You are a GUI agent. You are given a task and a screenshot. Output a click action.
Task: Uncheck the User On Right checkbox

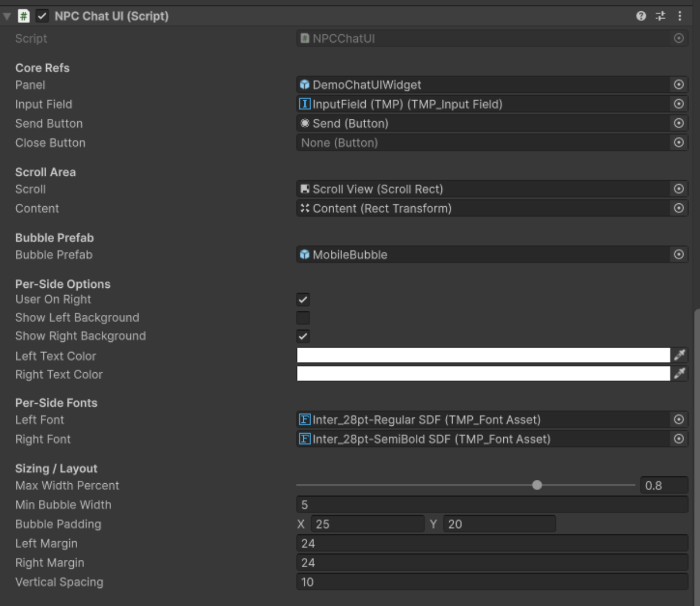(x=303, y=299)
